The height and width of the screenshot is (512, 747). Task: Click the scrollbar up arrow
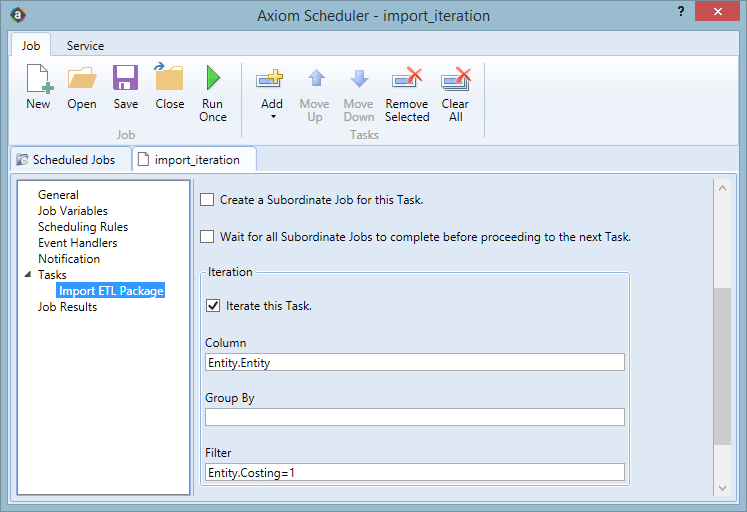[722, 188]
